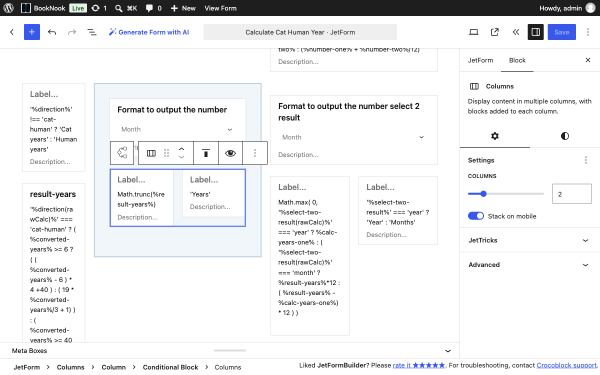The width and height of the screenshot is (600, 375).
Task: Switch to the Block sidebar tab
Action: 517,60
